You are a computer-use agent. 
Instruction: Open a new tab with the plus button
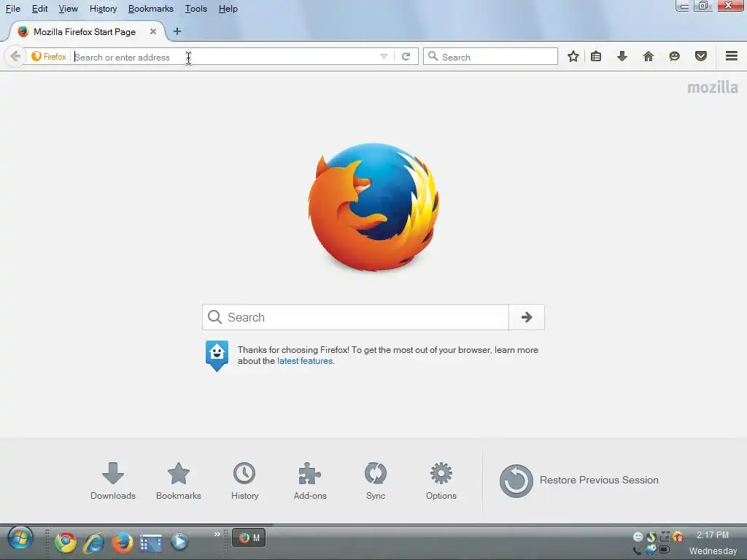pyautogui.click(x=177, y=31)
